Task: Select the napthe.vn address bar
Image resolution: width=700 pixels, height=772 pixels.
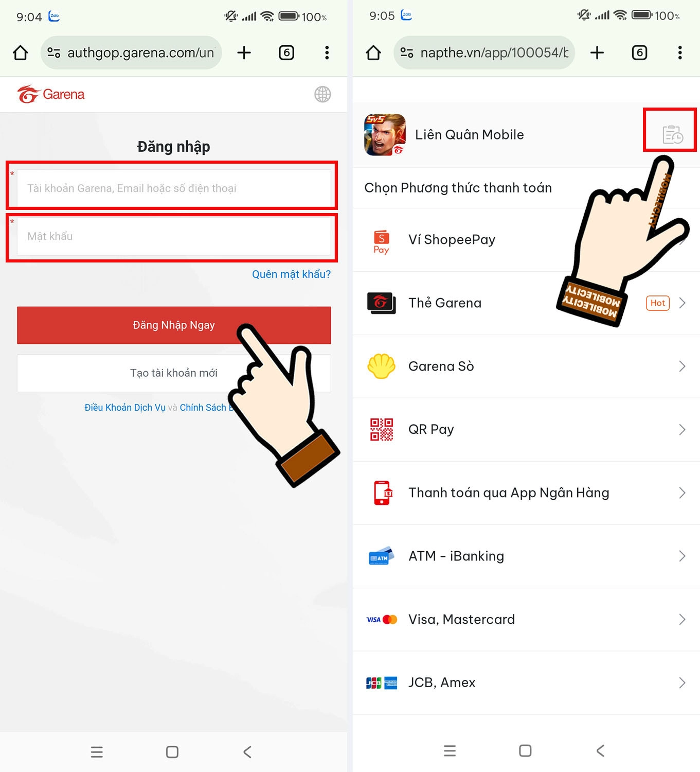Action: click(484, 52)
